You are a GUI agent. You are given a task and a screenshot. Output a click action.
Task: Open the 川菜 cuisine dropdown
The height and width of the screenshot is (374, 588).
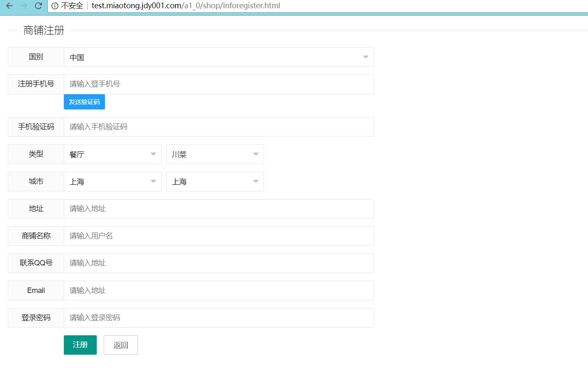tap(215, 154)
